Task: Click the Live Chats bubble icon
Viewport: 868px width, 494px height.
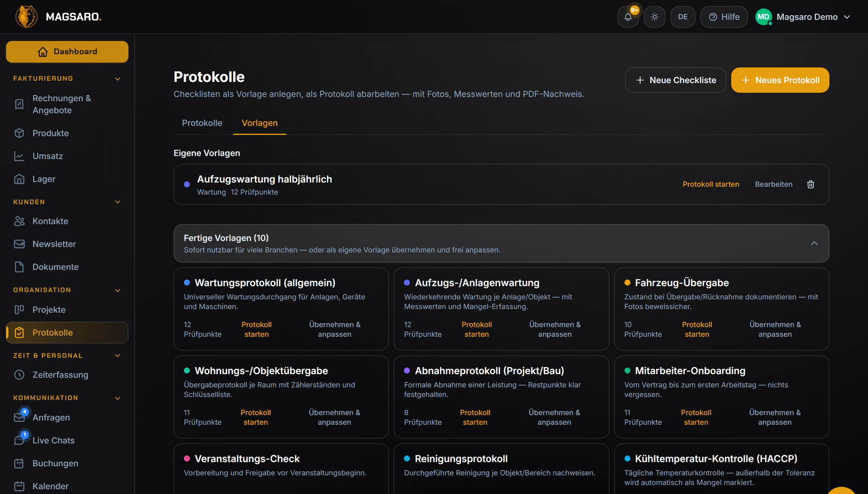Action: [x=19, y=440]
